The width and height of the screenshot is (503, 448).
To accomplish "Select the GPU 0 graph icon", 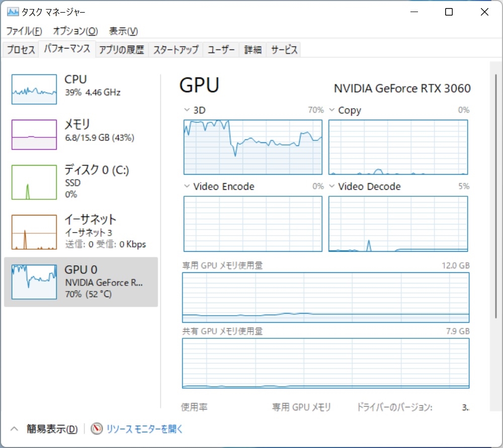I will [34, 281].
